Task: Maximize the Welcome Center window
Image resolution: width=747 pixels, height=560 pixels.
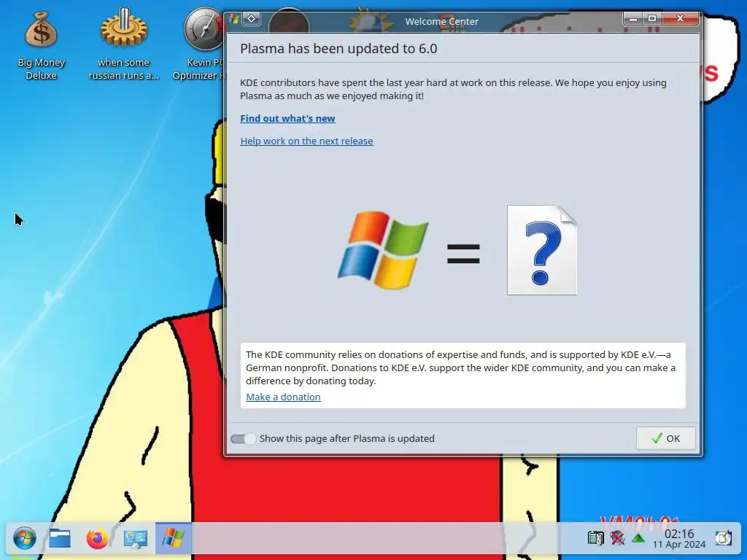Action: (651, 19)
